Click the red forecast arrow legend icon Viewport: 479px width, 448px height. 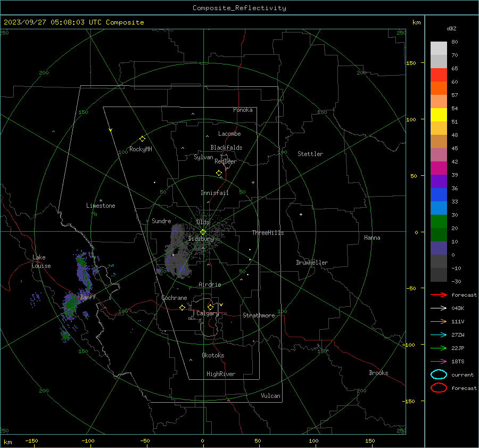[439, 295]
